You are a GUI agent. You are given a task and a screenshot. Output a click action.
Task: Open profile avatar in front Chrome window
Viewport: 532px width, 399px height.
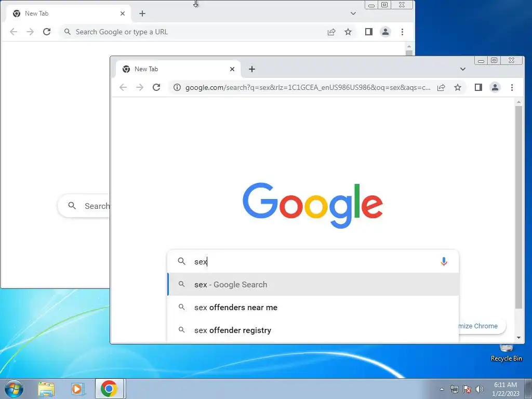click(x=495, y=87)
